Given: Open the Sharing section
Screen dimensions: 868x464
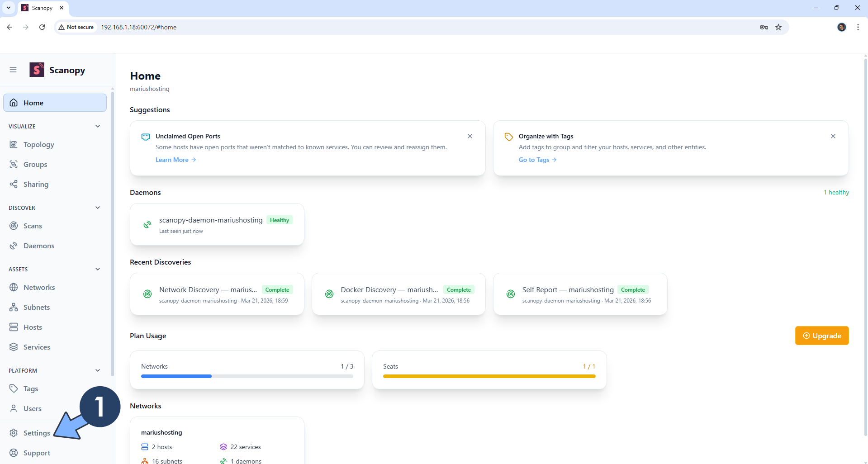Looking at the screenshot, I should (x=36, y=184).
